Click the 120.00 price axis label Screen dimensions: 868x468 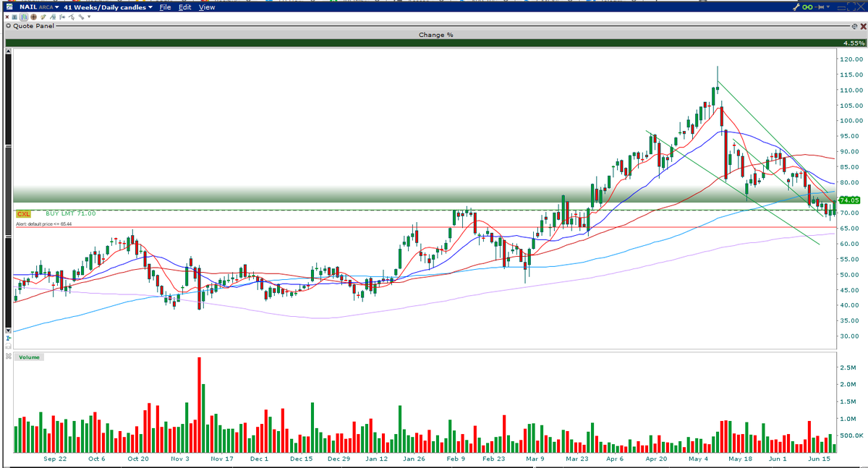click(x=852, y=59)
